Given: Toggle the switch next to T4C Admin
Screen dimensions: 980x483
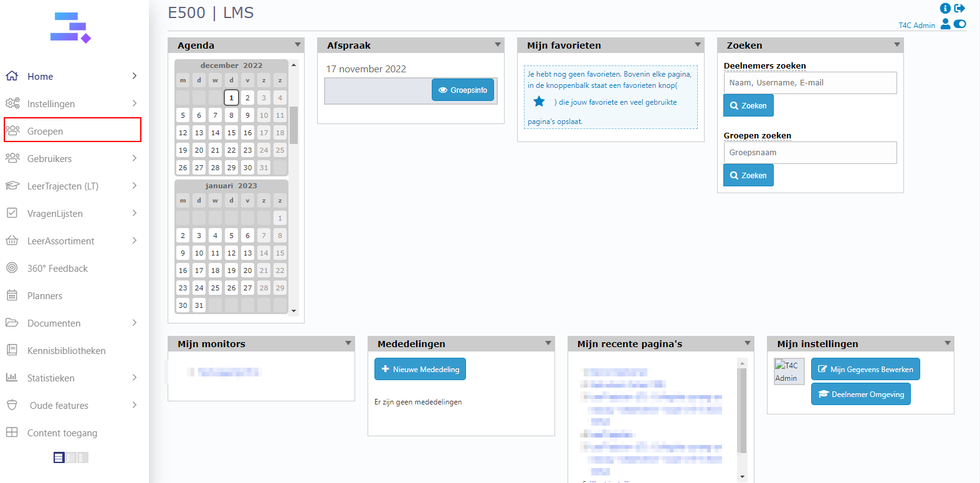Looking at the screenshot, I should coord(960,24).
